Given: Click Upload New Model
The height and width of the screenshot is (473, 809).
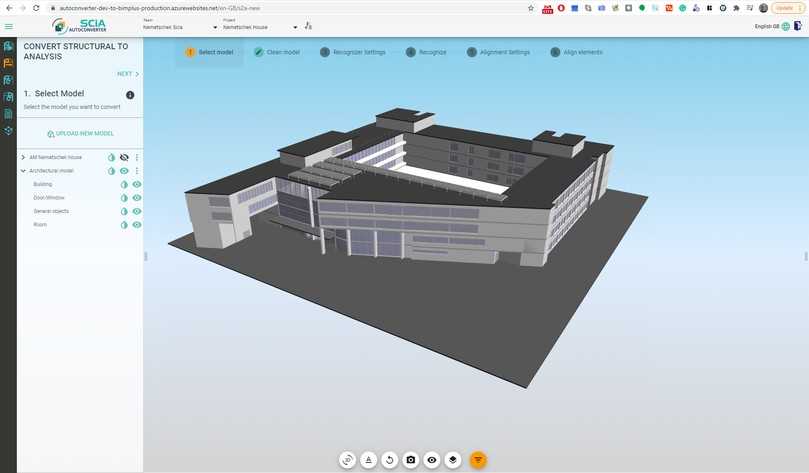Looking at the screenshot, I should point(80,134).
